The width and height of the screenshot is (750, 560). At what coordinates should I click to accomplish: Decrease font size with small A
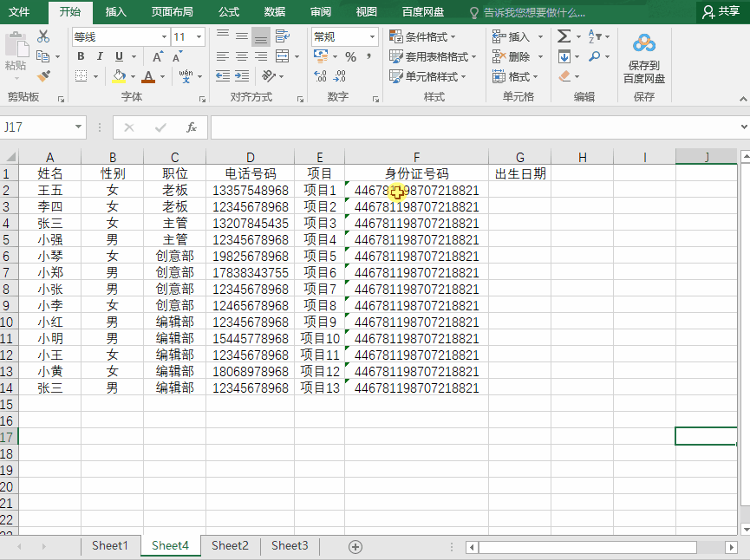click(177, 56)
